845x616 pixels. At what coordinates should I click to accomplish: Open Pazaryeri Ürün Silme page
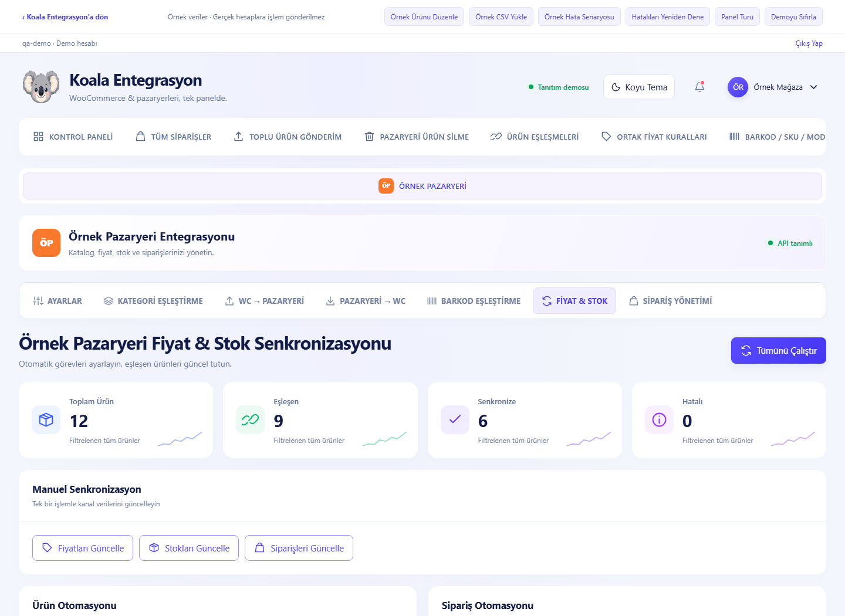click(417, 137)
